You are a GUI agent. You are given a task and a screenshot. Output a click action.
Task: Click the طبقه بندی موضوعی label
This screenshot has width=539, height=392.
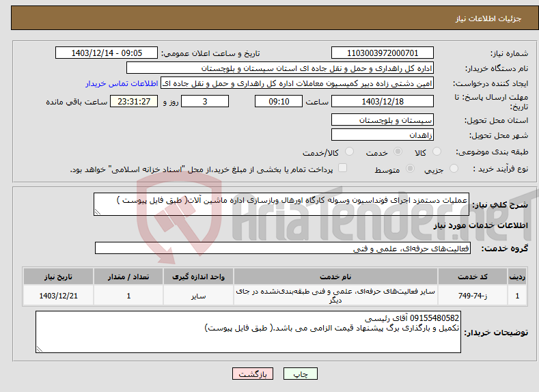click(492, 152)
